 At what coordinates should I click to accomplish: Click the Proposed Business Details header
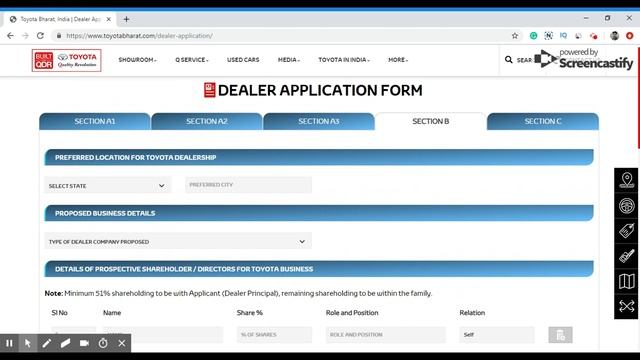point(319,213)
